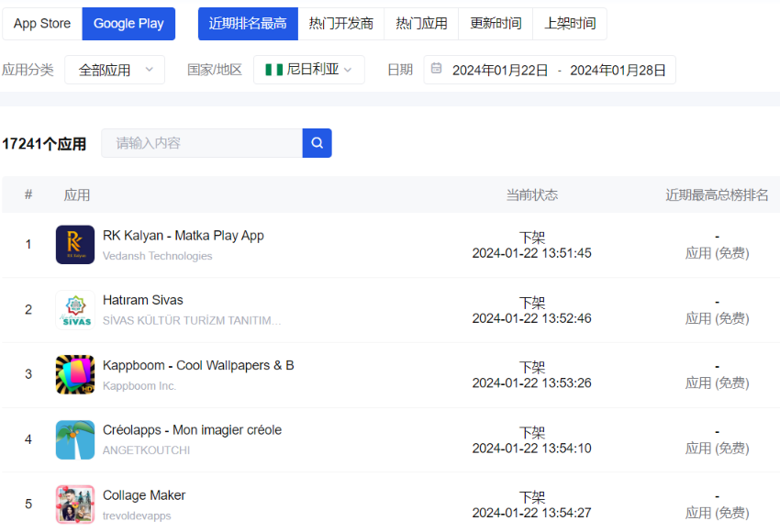Open Hatıram Sivas app icon
Viewport: 780px width, 532px height.
click(75, 310)
